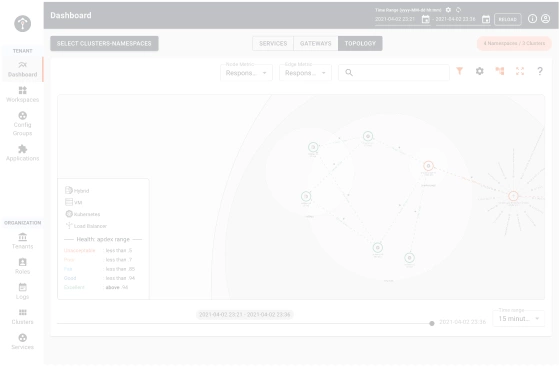Screen dimensions: 559x368
Task: Open the 15 minutes Time range dropdown
Action: click(x=519, y=318)
